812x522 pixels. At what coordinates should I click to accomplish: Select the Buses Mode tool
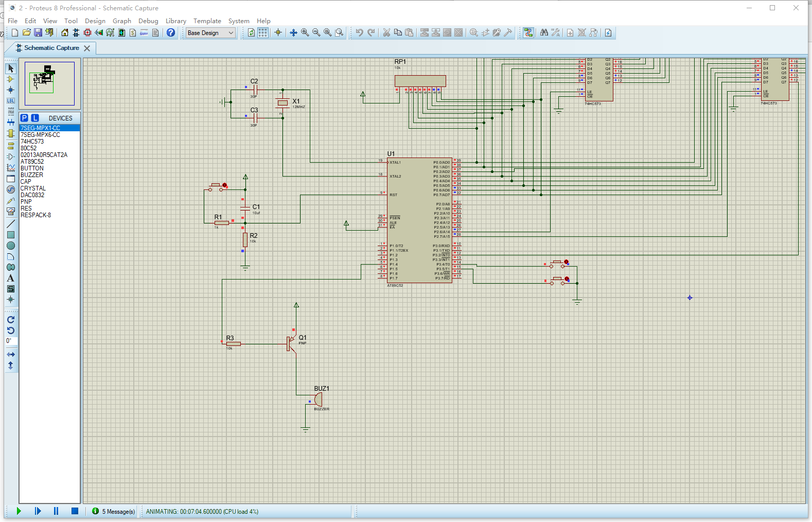[11, 123]
